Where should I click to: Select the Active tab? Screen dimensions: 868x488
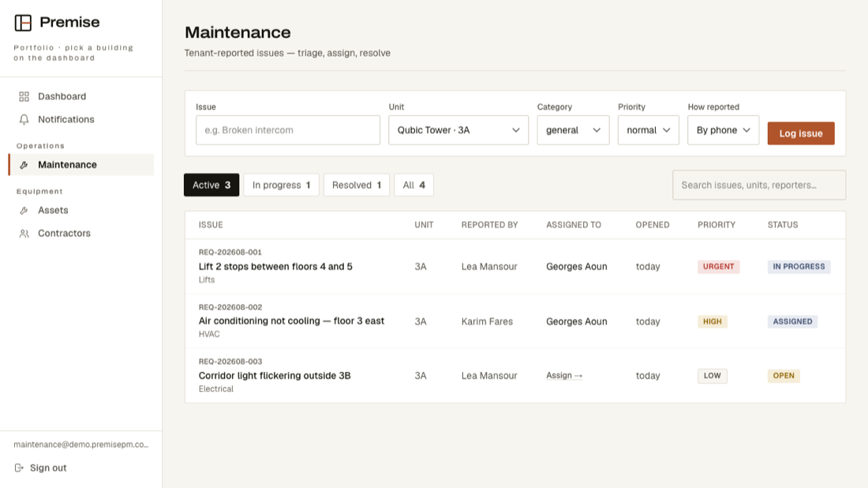211,185
